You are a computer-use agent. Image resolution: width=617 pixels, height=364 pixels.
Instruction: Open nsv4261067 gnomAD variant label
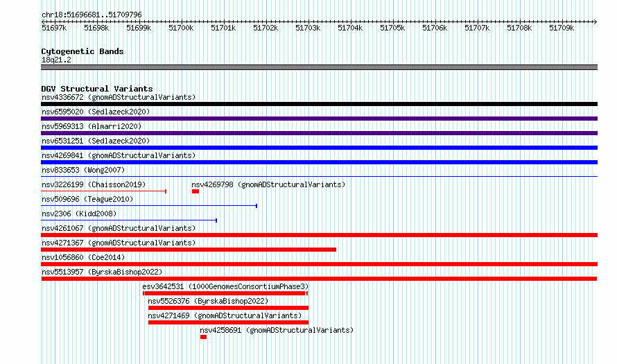coord(119,228)
